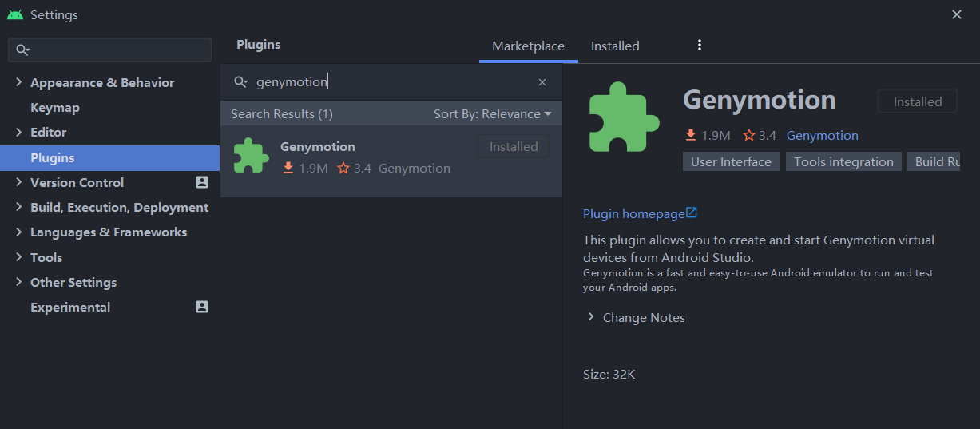Image resolution: width=980 pixels, height=429 pixels.
Task: Click the Size: 32K text
Action: (609, 374)
